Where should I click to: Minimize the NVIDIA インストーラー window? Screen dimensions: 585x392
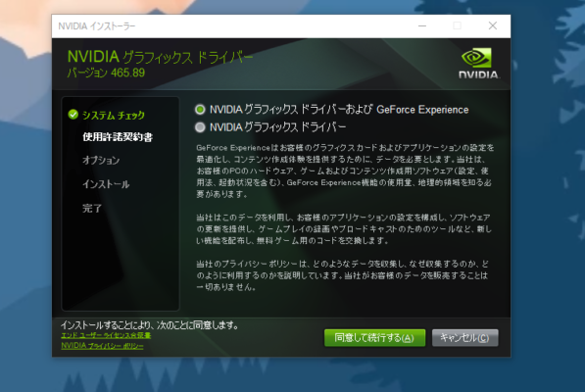click(x=422, y=25)
